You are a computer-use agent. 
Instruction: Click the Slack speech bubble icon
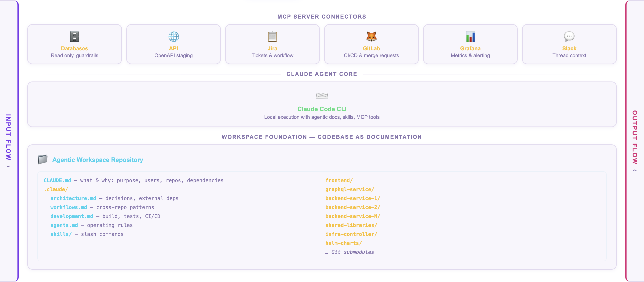(x=569, y=36)
